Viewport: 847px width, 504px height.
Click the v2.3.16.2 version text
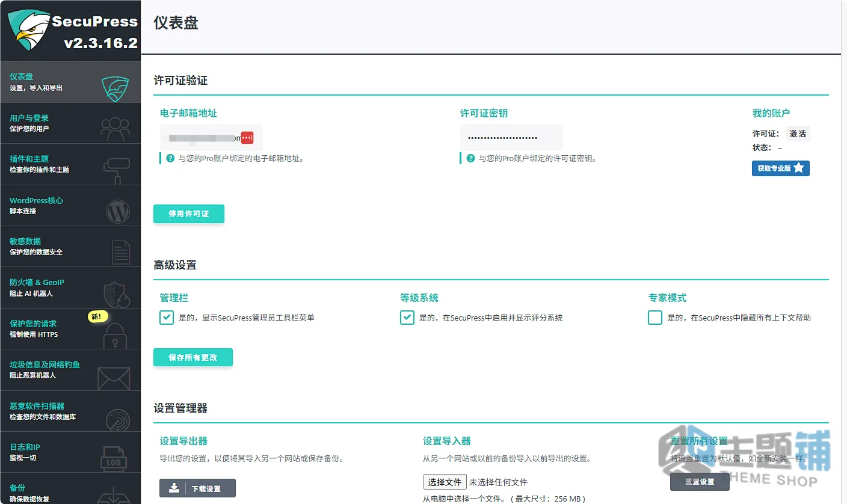tap(101, 43)
